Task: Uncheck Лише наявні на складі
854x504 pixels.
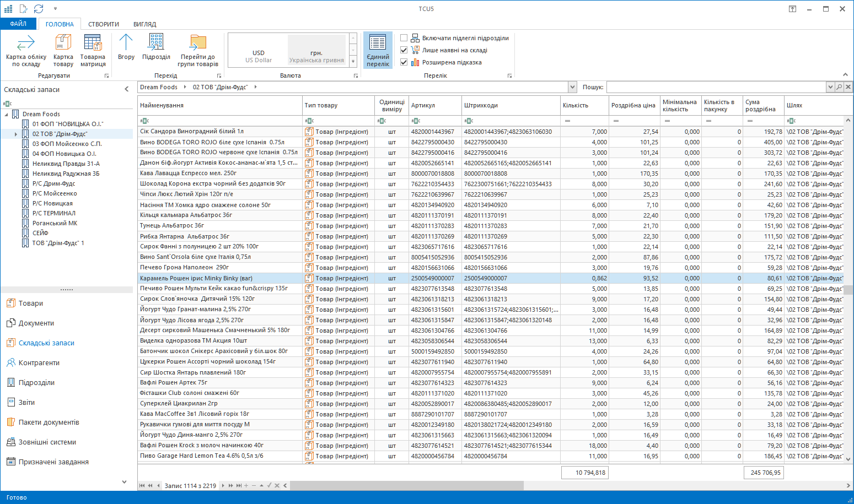Action: (x=404, y=50)
